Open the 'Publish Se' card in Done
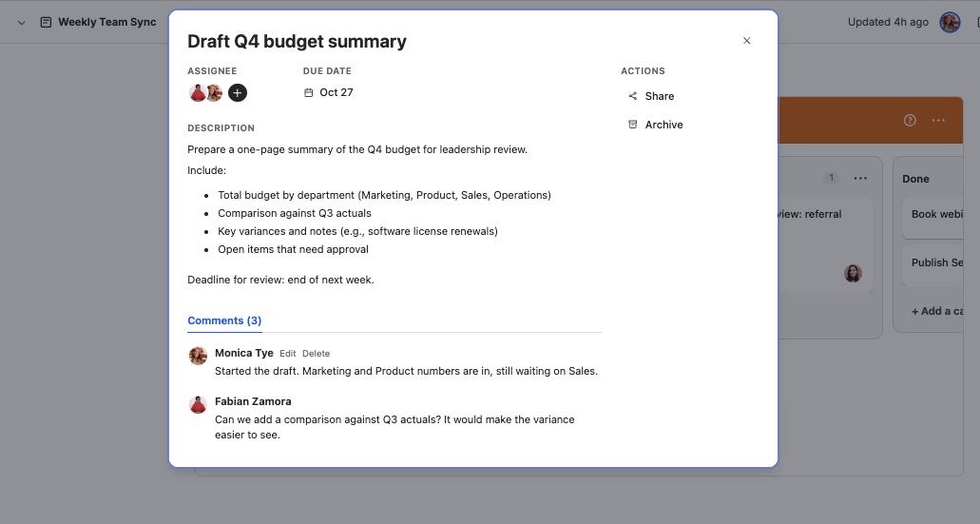The height and width of the screenshot is (524, 980). [x=932, y=265]
